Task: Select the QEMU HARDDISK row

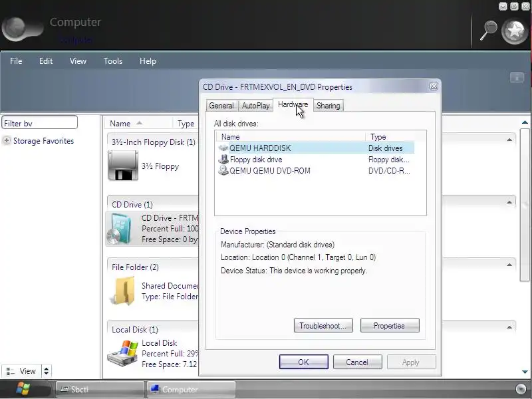Action: pyautogui.click(x=315, y=148)
